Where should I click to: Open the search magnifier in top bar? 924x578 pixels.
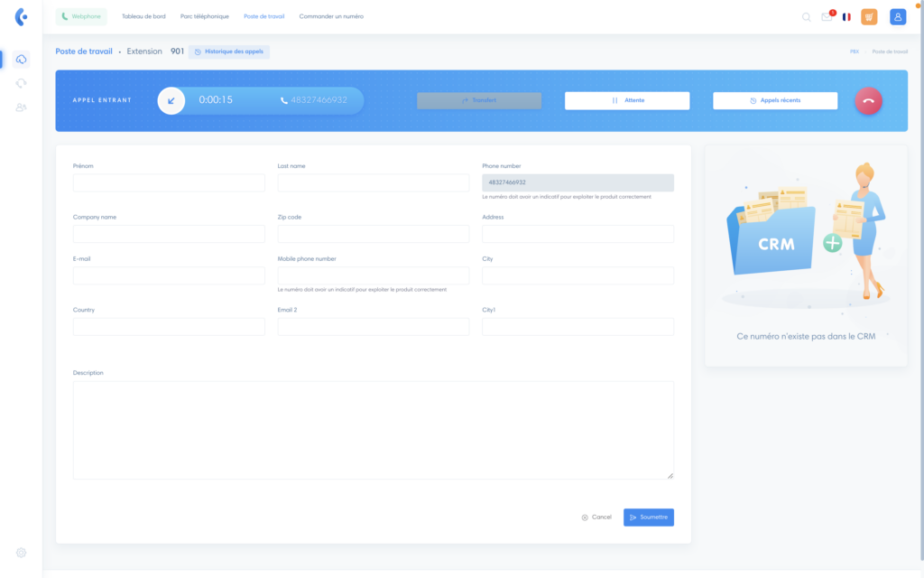(806, 17)
